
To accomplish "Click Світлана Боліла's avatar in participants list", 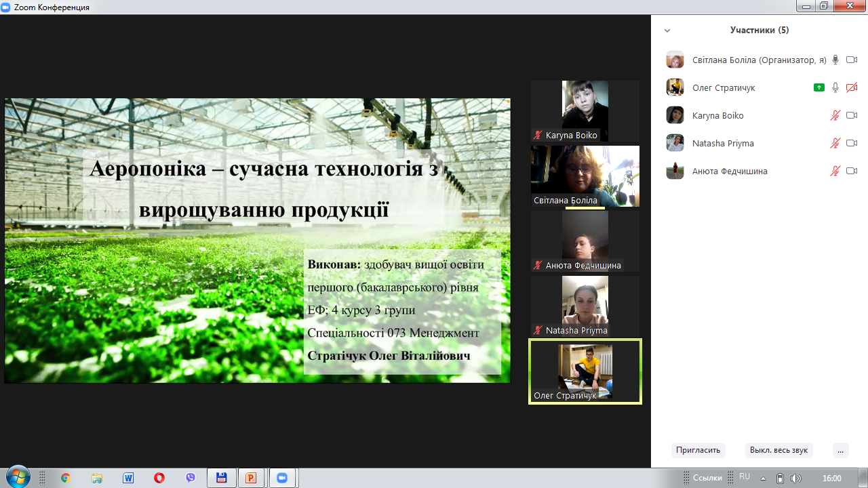I will pos(675,60).
